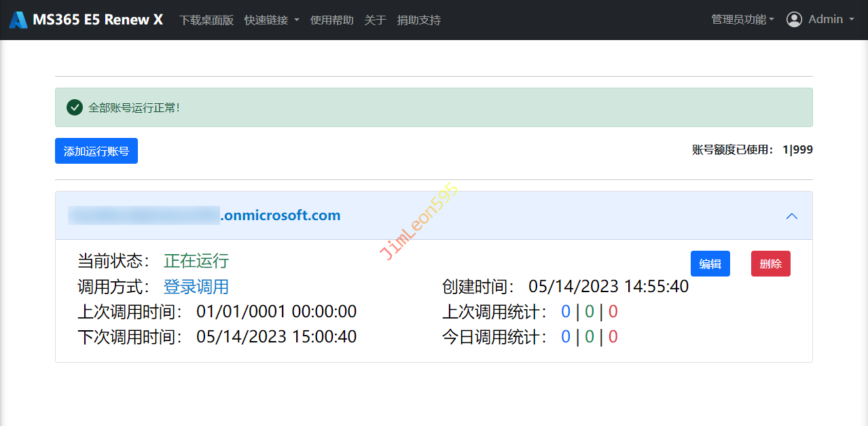
Task: Click the blue 编辑 button
Action: tap(710, 264)
